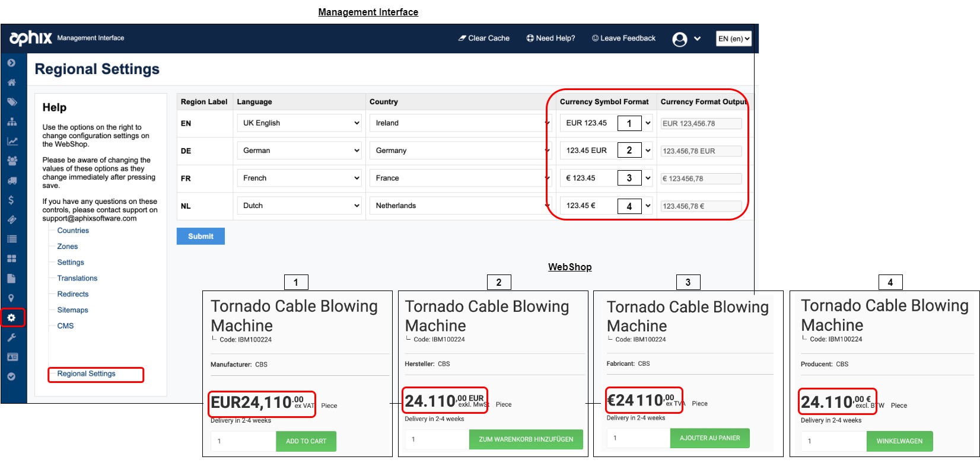Click the chart line analytics sidebar icon
This screenshot has height=463, width=980.
11,141
